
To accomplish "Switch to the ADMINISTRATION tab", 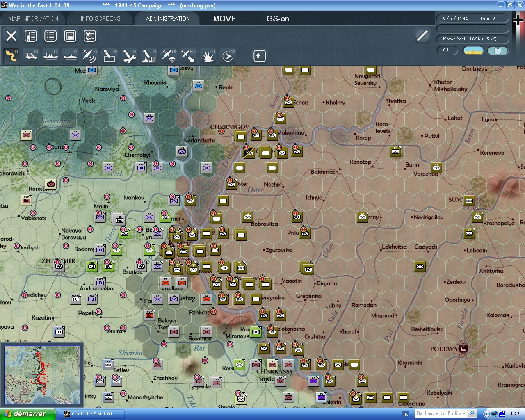I will [168, 18].
